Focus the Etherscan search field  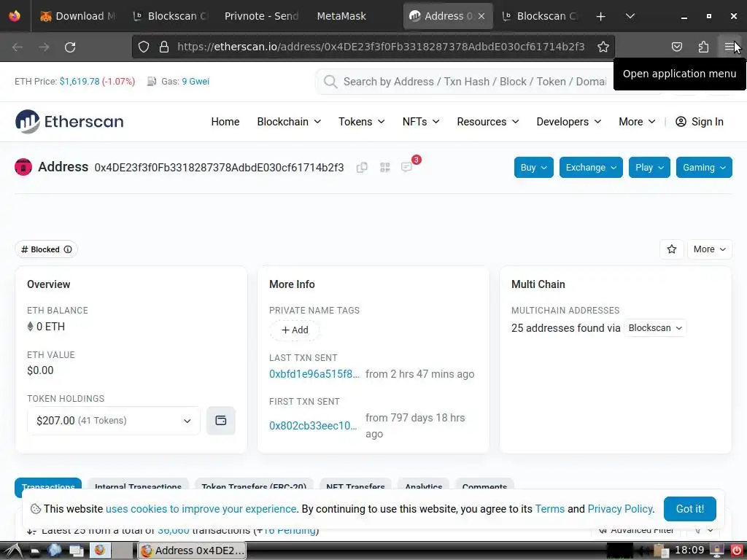pyautogui.click(x=474, y=82)
